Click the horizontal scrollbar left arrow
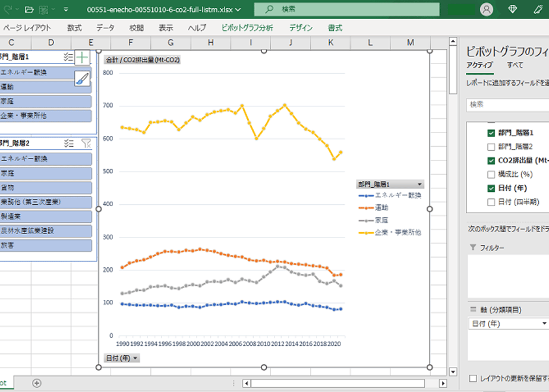Image resolution: width=549 pixels, height=392 pixels. click(x=247, y=383)
